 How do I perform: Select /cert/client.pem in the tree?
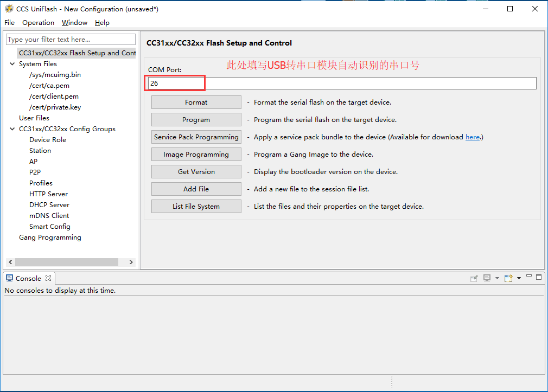54,97
